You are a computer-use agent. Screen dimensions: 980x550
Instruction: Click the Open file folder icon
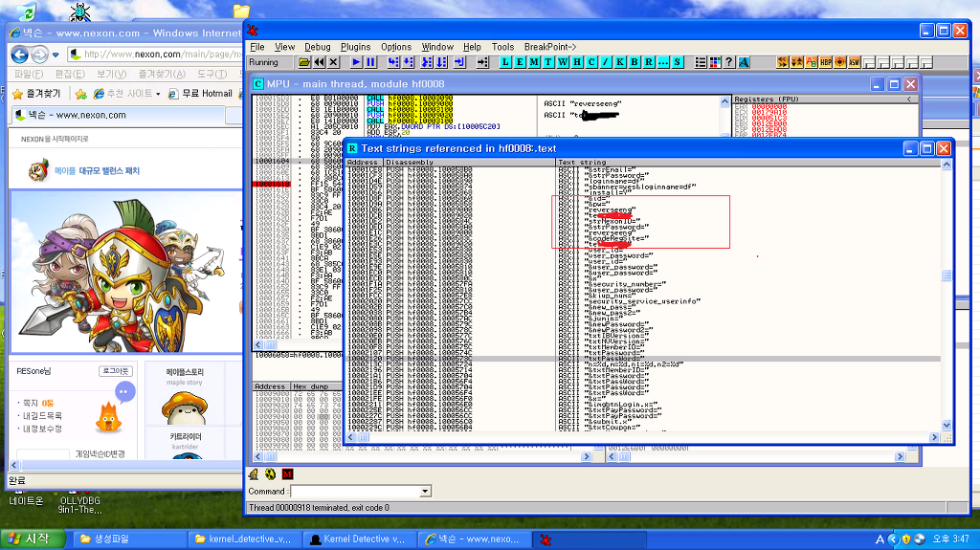304,62
